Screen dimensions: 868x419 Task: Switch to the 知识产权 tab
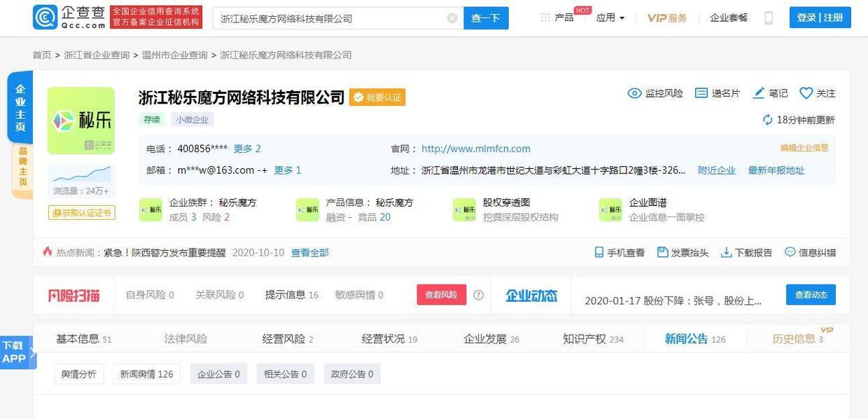pos(593,339)
